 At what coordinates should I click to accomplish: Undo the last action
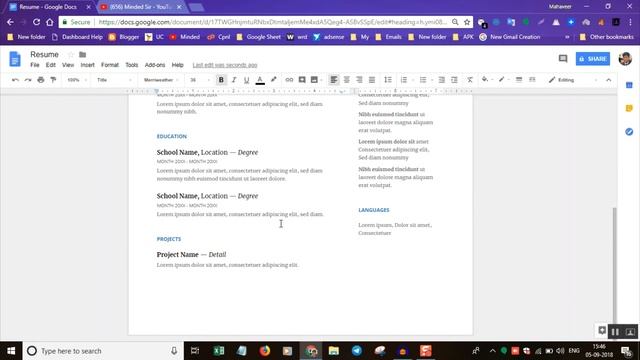(15, 80)
